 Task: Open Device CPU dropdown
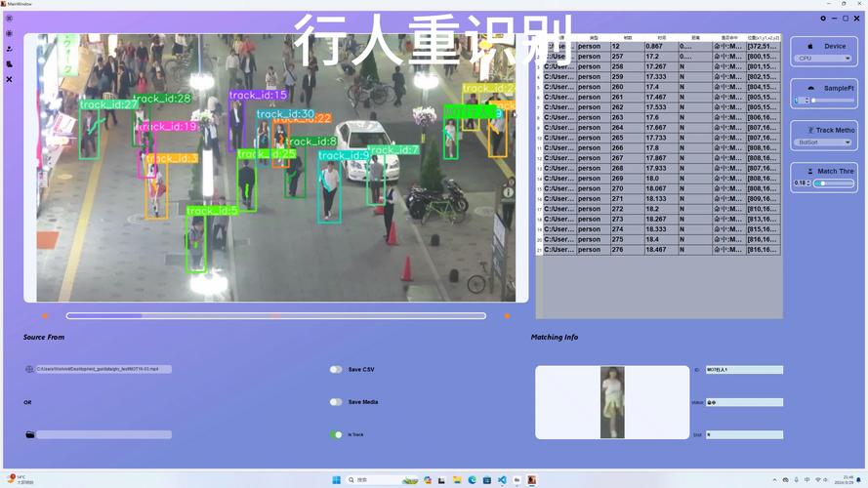click(824, 59)
